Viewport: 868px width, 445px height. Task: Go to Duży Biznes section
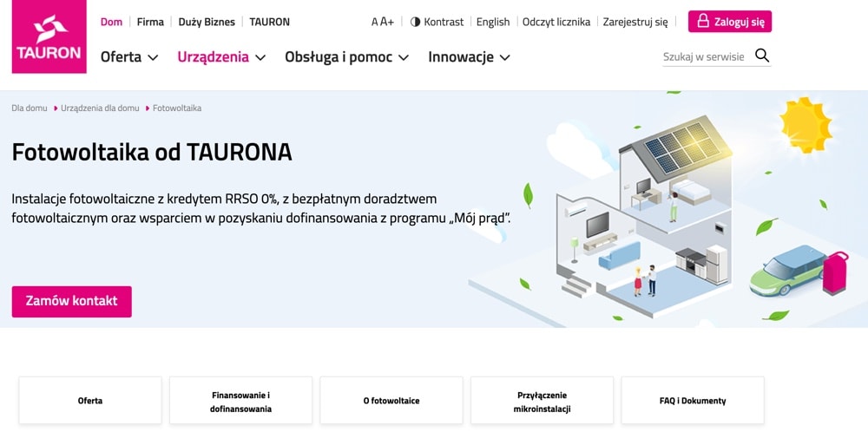[x=207, y=23]
